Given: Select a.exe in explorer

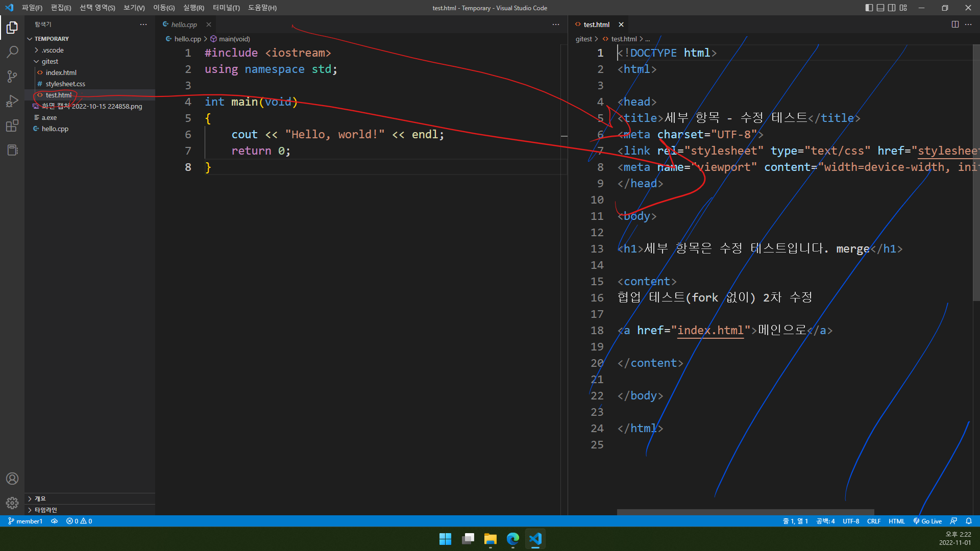Looking at the screenshot, I should click(90, 117).
